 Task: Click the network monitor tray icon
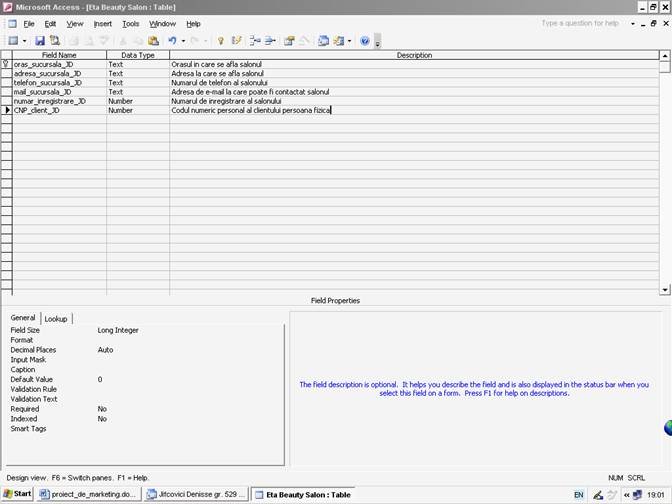click(638, 495)
